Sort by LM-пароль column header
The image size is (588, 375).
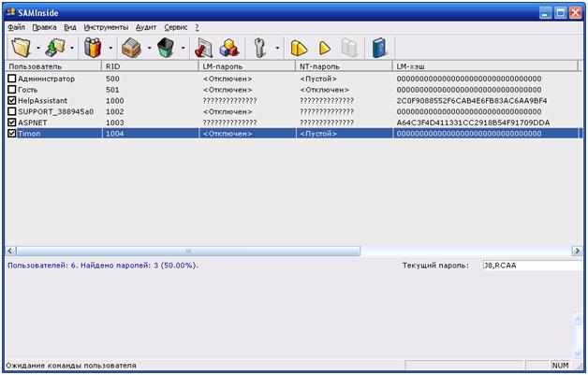247,66
